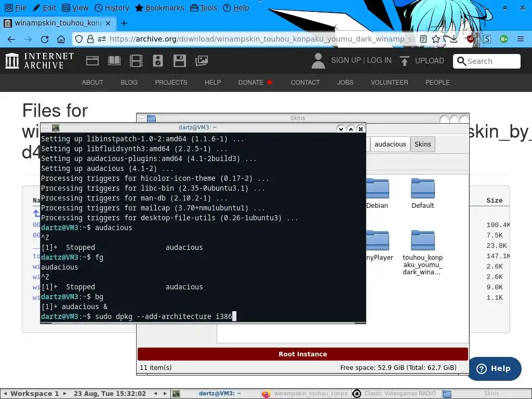
Task: Switch to Skins file manager taskbar entry
Action: pos(486,394)
